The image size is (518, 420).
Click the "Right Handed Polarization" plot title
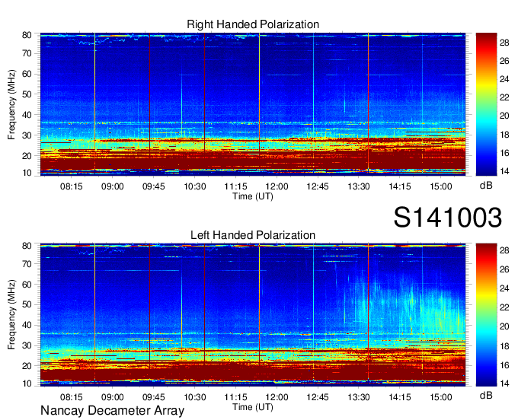[x=253, y=24]
